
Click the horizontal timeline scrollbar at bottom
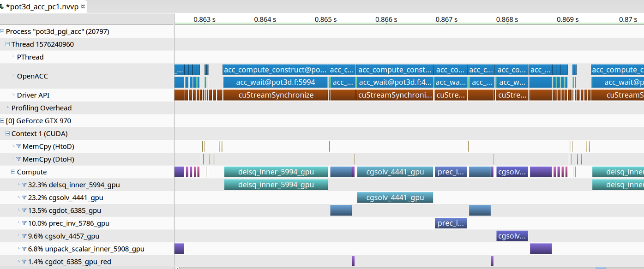point(388,267)
